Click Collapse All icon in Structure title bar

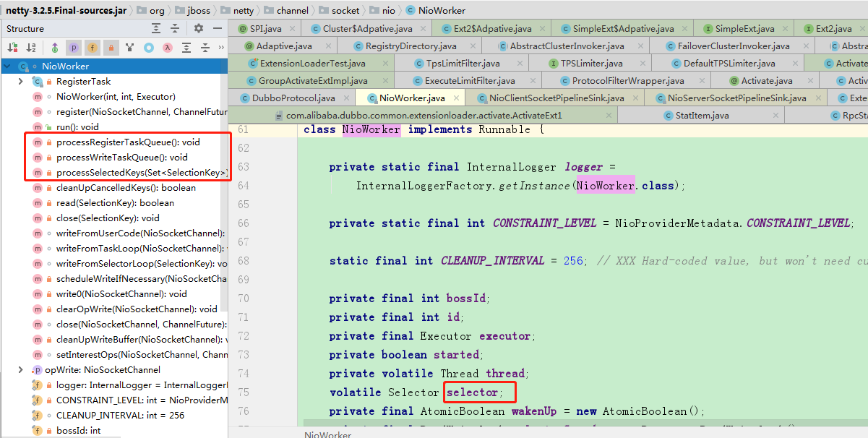tap(176, 28)
